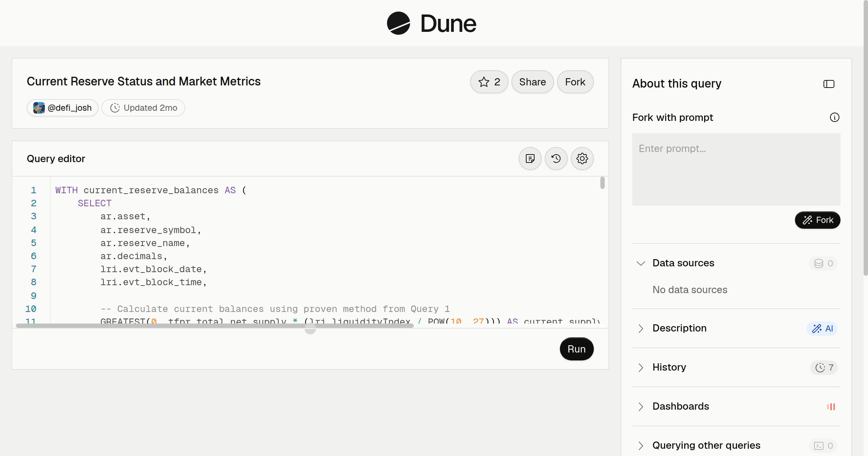
Task: Click the format query icon in editor toolbar
Action: click(x=530, y=159)
